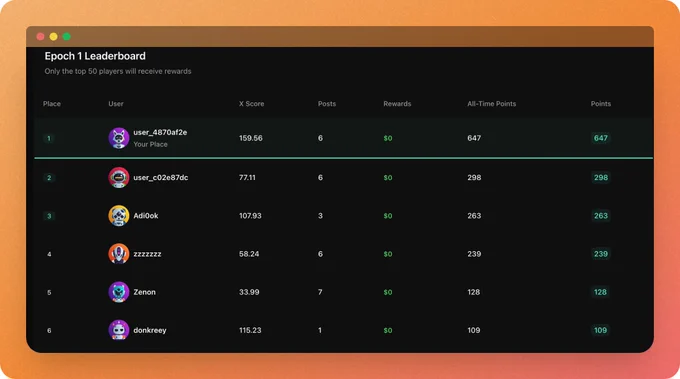This screenshot has width=680, height=379.
Task: Click the $0 reward in Zenon row
Action: tap(388, 292)
